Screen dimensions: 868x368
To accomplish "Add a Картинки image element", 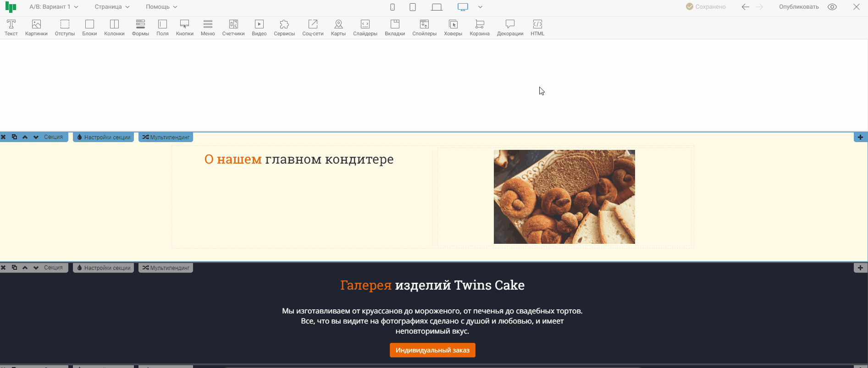I will pos(36,27).
